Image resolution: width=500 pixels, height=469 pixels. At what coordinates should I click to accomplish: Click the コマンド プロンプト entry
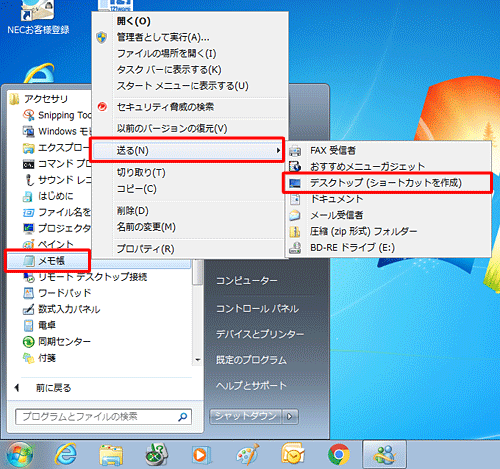coord(57,164)
